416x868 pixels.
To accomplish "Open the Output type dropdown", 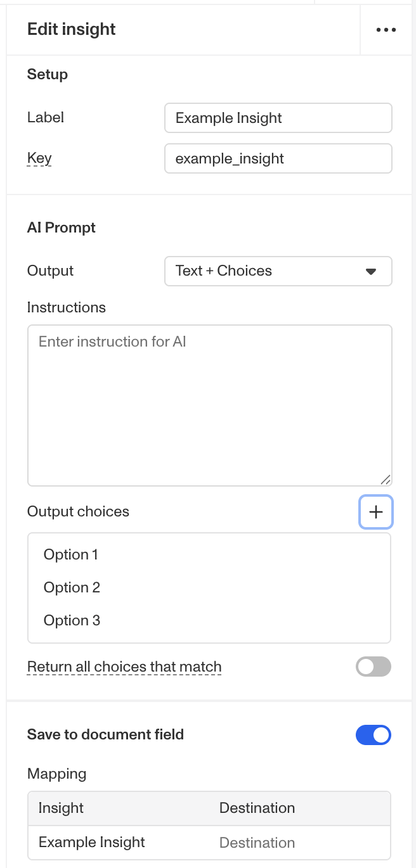I will tap(278, 271).
